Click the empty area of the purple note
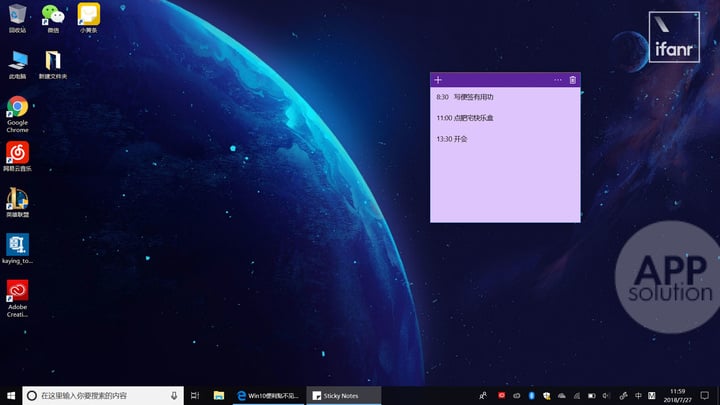Screen dimensions: 720x405 point(505,184)
